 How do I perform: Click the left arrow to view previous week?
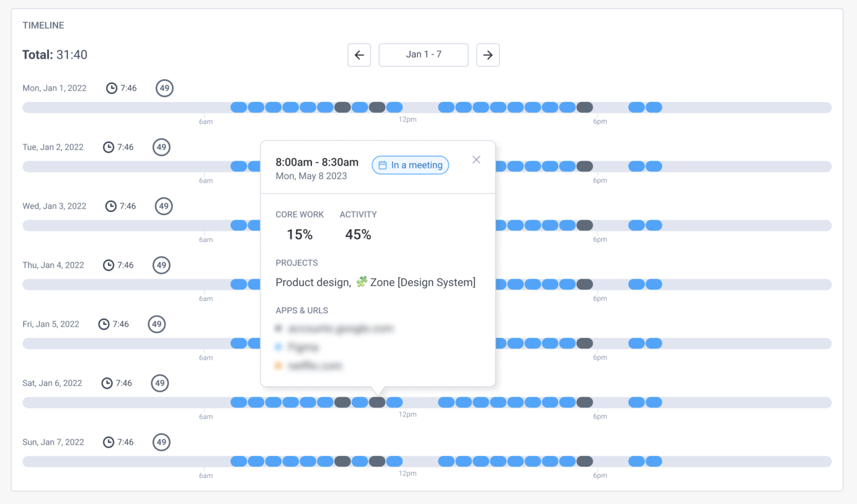[x=359, y=55]
